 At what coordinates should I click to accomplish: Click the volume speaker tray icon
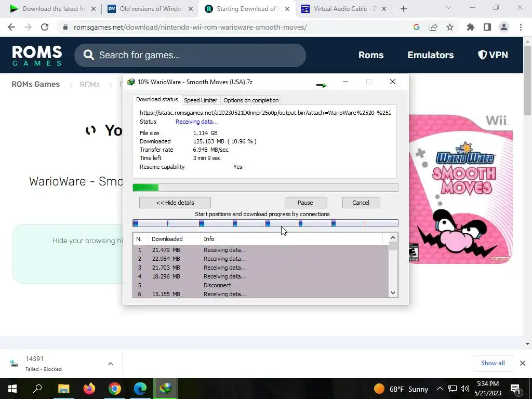465,389
